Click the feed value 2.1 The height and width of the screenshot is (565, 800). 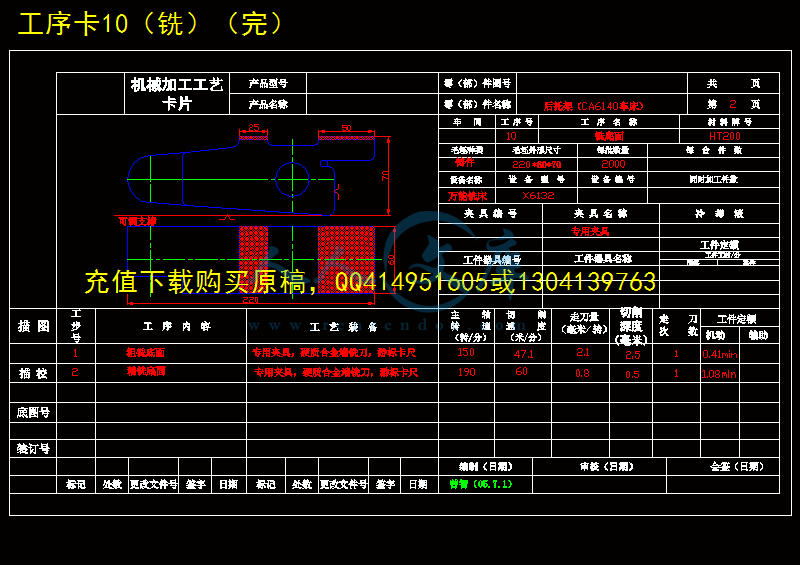pyautogui.click(x=582, y=353)
